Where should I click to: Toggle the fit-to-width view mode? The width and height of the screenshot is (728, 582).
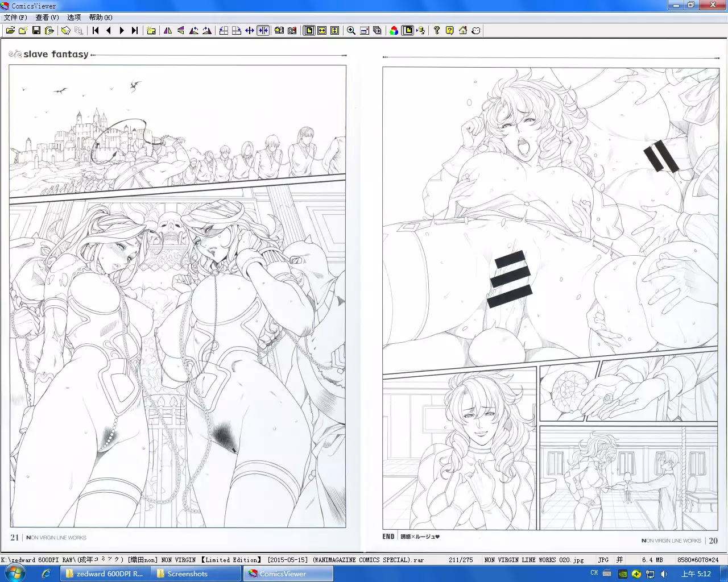pos(322,31)
